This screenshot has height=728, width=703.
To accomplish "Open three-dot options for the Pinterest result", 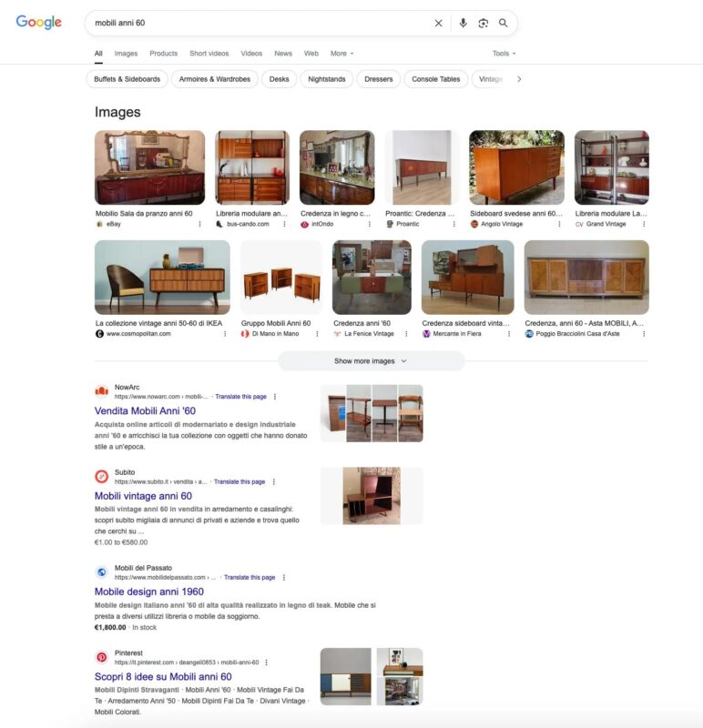I will click(x=266, y=662).
